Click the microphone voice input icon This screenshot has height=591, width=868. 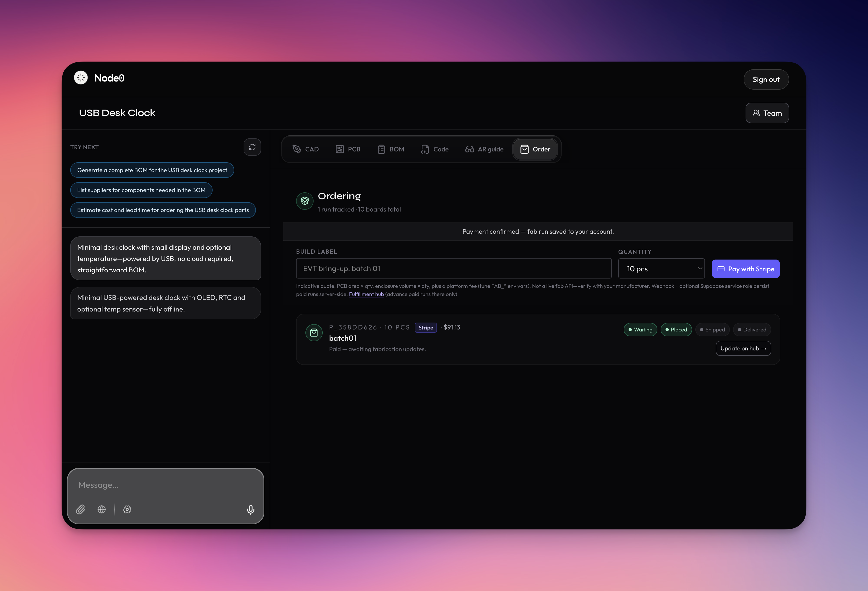(x=250, y=509)
